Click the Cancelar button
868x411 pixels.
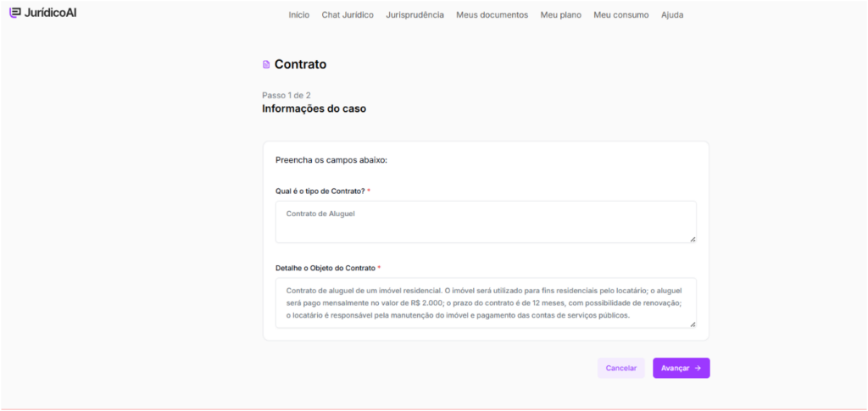click(621, 368)
